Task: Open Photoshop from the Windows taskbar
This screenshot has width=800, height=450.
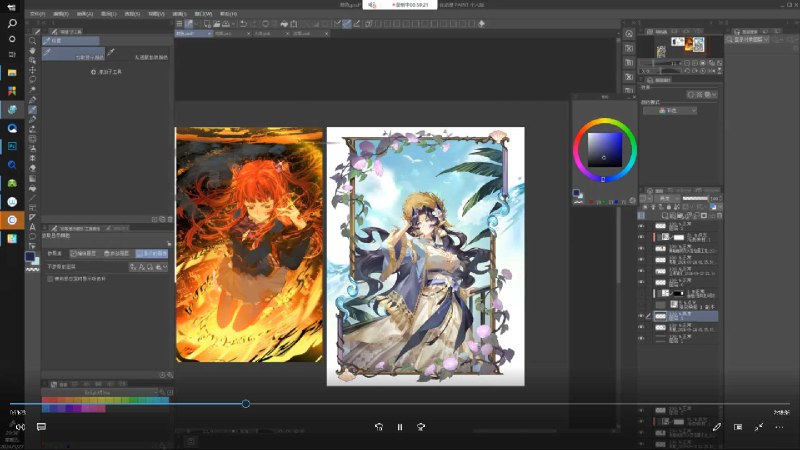Action: tap(12, 146)
